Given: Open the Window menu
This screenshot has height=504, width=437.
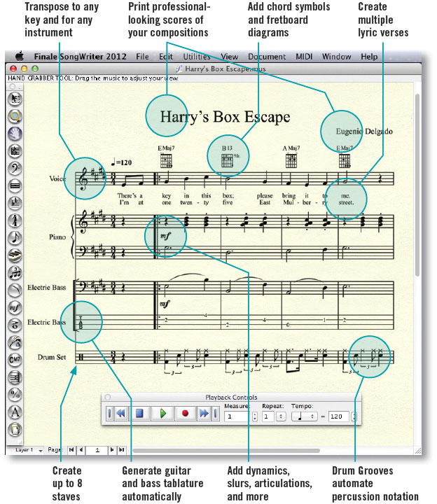Looking at the screenshot, I should tap(336, 57).
